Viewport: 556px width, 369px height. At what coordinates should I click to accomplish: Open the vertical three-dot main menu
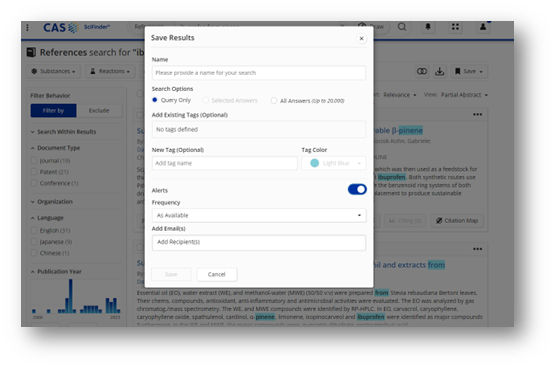coord(28,27)
